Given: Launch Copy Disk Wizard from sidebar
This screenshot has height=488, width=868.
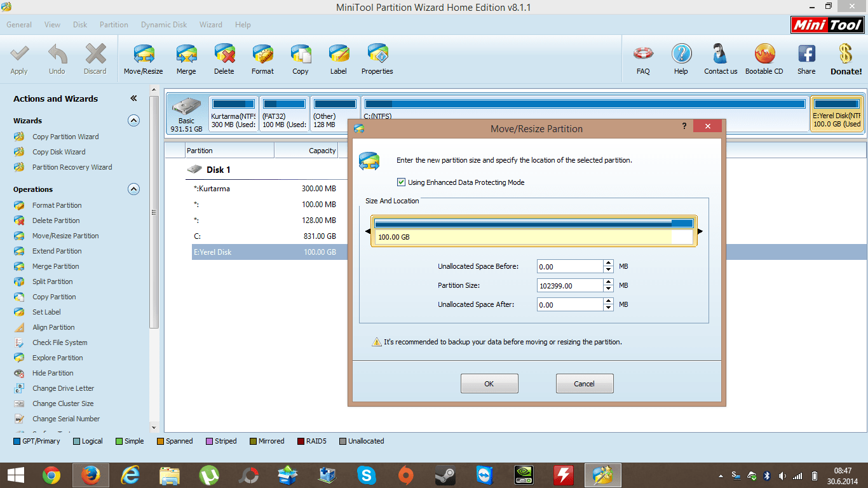Looking at the screenshot, I should [x=58, y=152].
